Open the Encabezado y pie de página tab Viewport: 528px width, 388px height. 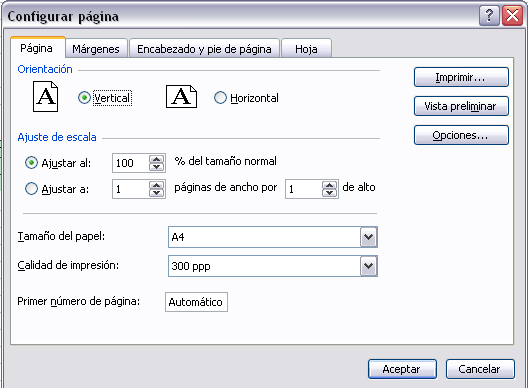[204, 49]
